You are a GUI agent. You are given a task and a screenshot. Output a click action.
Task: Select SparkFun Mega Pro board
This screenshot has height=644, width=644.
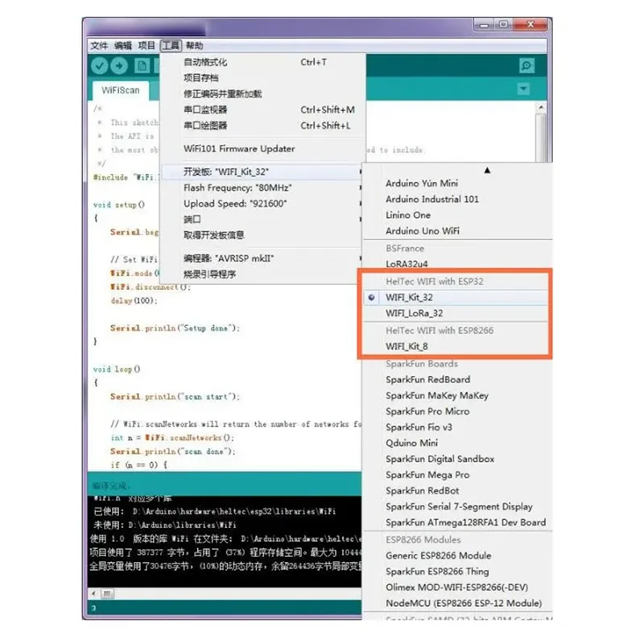pos(457,475)
